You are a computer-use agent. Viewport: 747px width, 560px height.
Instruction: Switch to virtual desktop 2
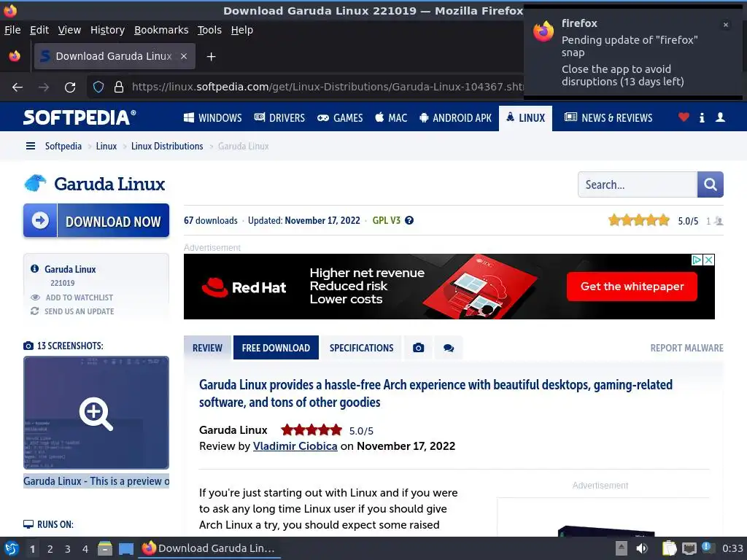(50, 549)
